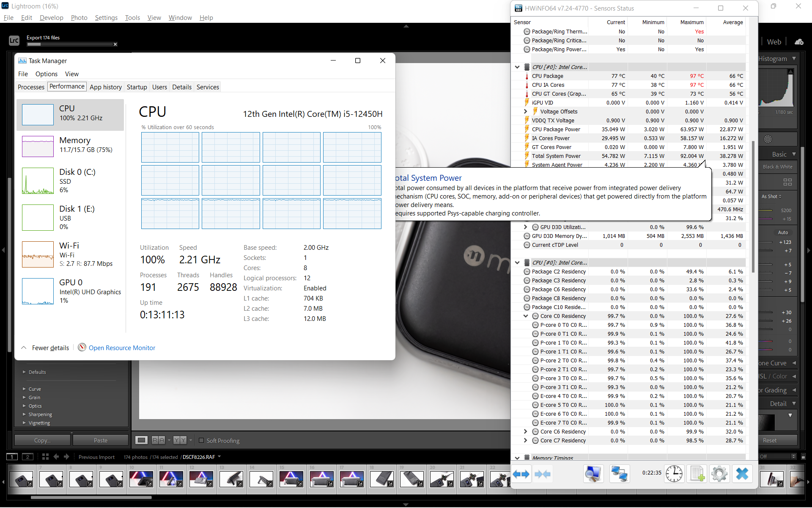
Task: Collapse Lightroom Histogram panel
Action: tap(794, 58)
